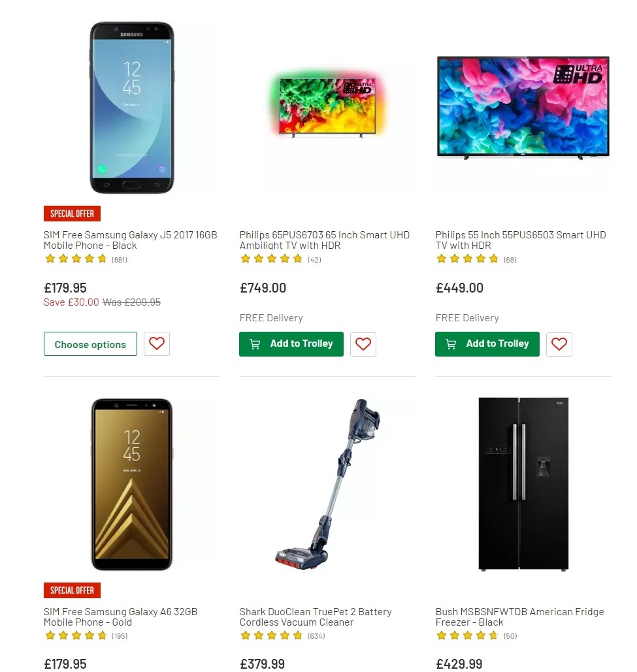Click the Shark cordless vacuum product image
The image size is (637, 672).
327,483
